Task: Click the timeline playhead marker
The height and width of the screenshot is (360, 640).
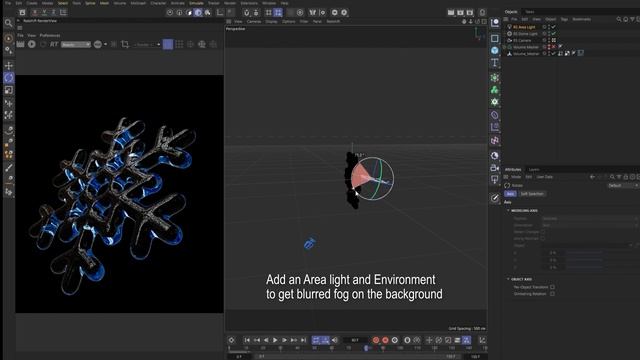Action: pyautogui.click(x=366, y=348)
